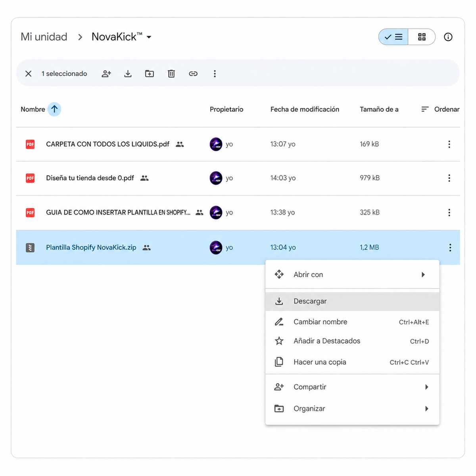Open more options for Diseña tu tienda desde 0.pdf
This screenshot has height=476, width=476.
click(449, 178)
